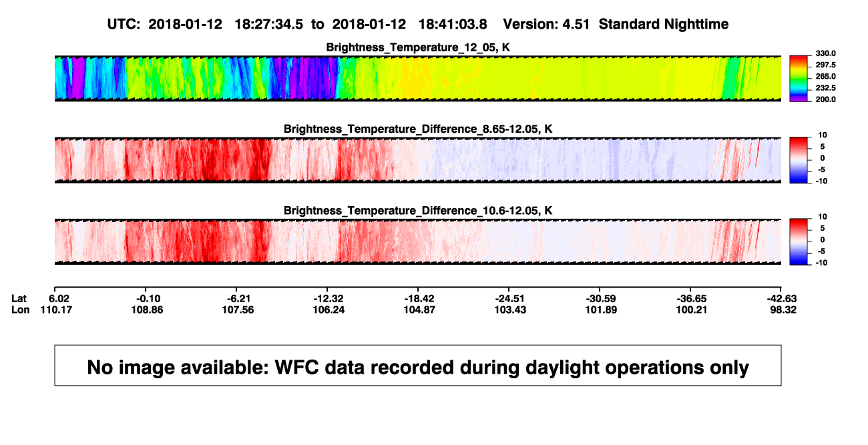Click the "Brightness_Temperature_Difference_10.6-12.05, K" title
The height and width of the screenshot is (445, 868).
[418, 211]
